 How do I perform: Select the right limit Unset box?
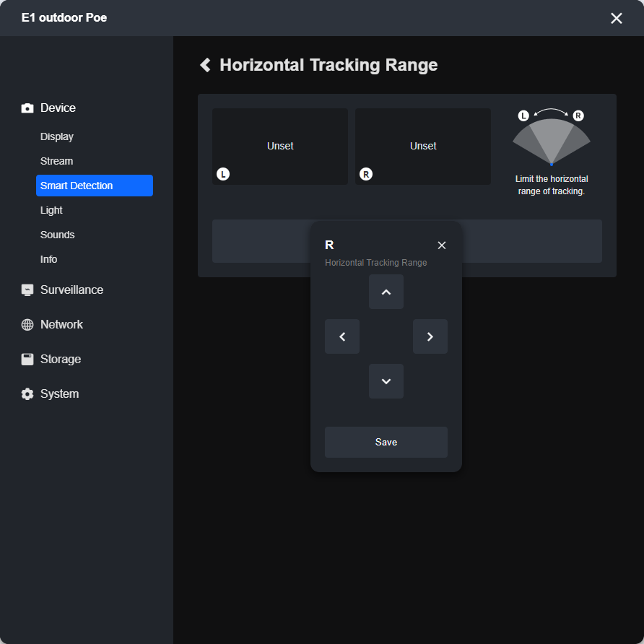coord(423,147)
